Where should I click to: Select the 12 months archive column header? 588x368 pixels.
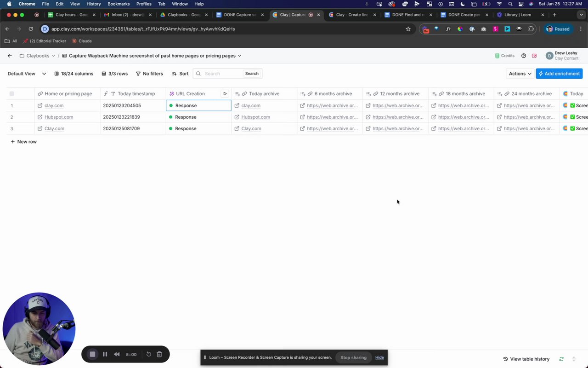point(396,94)
